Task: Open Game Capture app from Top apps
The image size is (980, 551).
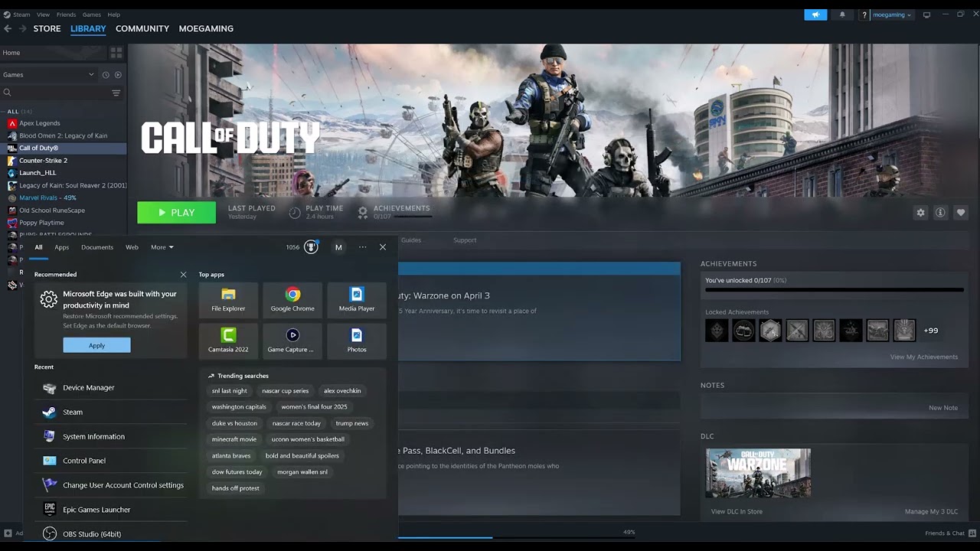Action: [x=292, y=341]
